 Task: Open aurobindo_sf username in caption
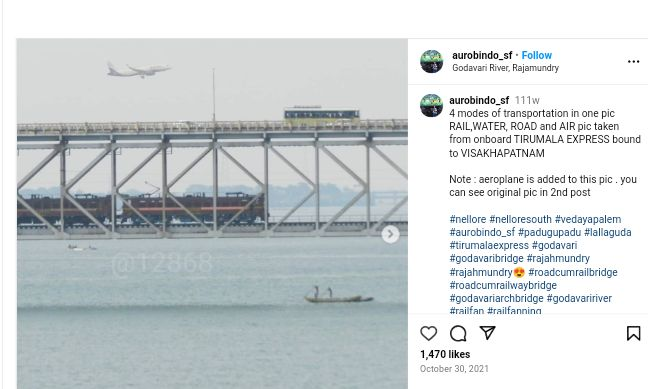(x=479, y=100)
